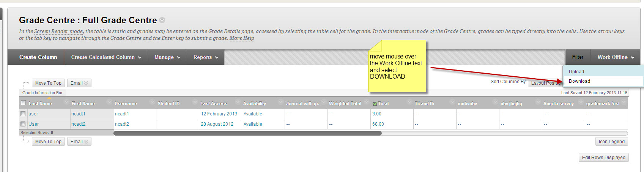Expand the Manage dropdown menu
The height and width of the screenshot is (172, 644).
167,57
